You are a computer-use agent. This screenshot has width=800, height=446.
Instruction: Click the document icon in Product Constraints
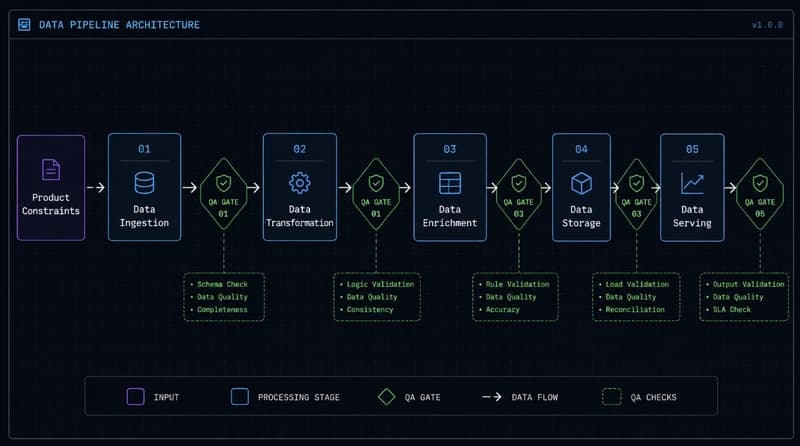click(51, 169)
